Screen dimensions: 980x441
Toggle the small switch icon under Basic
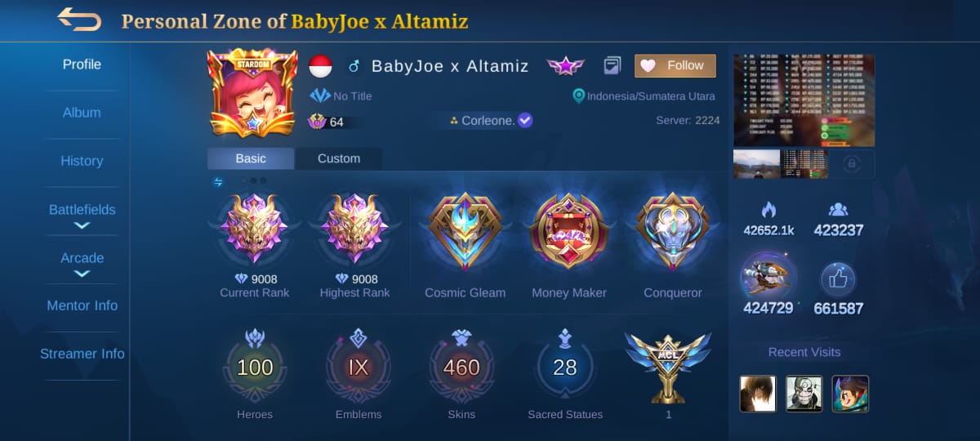pos(218,181)
